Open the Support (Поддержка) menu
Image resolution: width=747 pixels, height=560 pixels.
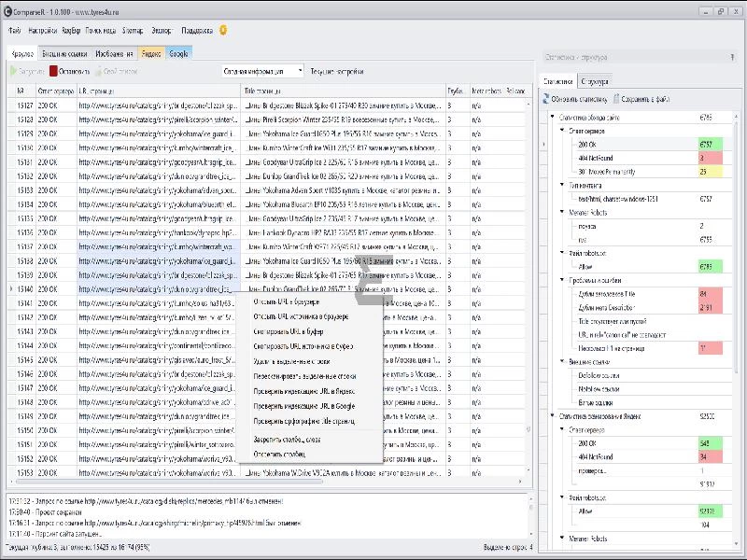click(197, 30)
